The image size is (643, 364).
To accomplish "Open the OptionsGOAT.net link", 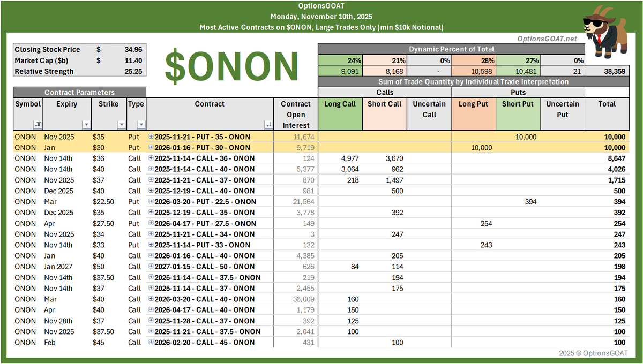I will pyautogui.click(x=547, y=39).
